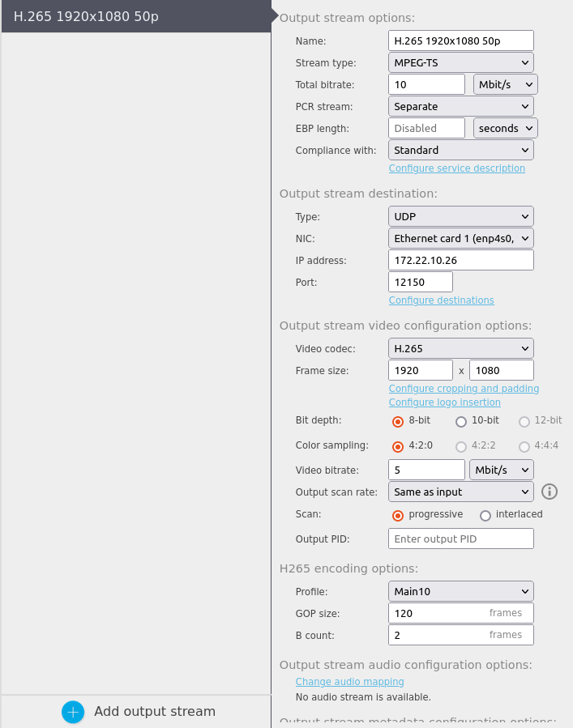The image size is (573, 728).
Task: Click 'No audio stream is available.' text
Action: click(363, 697)
